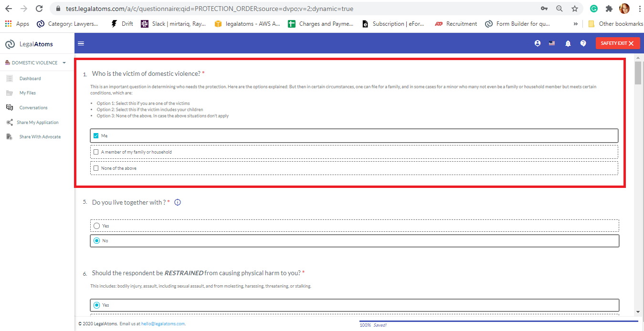Viewport: 644px width, 331px height.
Task: Open the help question mark icon
Action: pyautogui.click(x=583, y=43)
